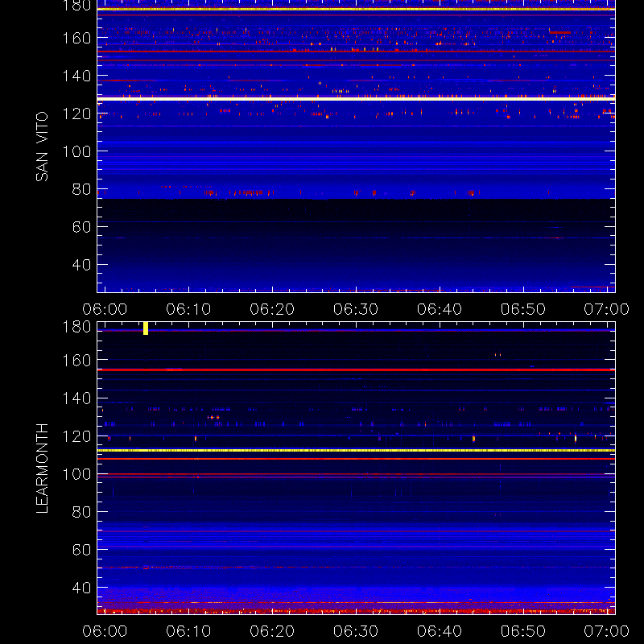The image size is (644, 644).
Task: Select San Vito plot's 40 frequency label
Action: click(x=81, y=265)
